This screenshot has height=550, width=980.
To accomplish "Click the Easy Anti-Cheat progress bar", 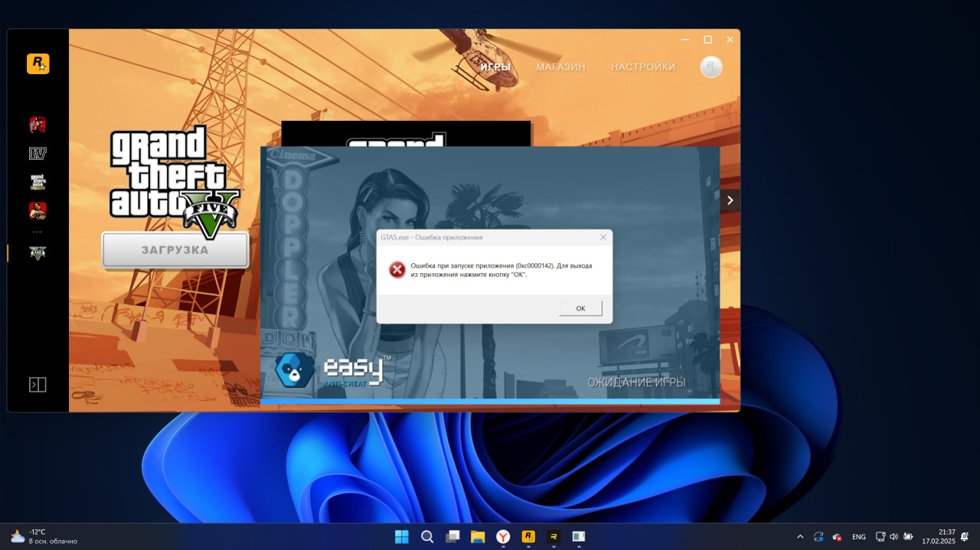I will [490, 401].
